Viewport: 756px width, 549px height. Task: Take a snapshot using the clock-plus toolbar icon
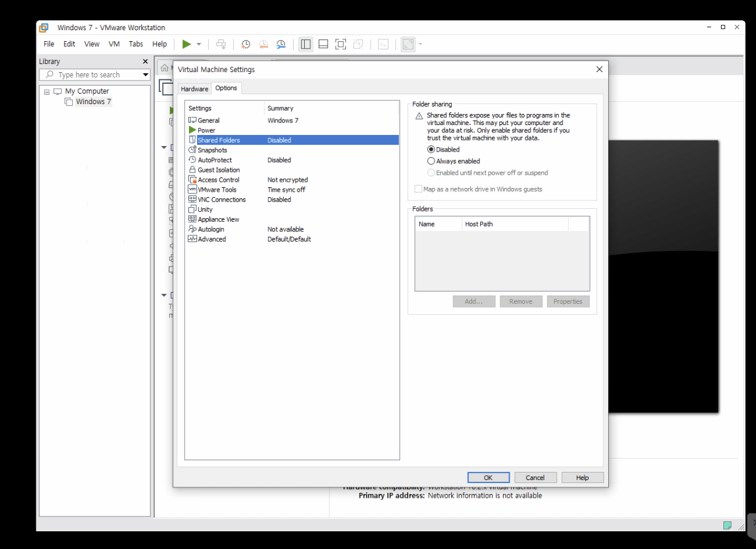point(246,44)
